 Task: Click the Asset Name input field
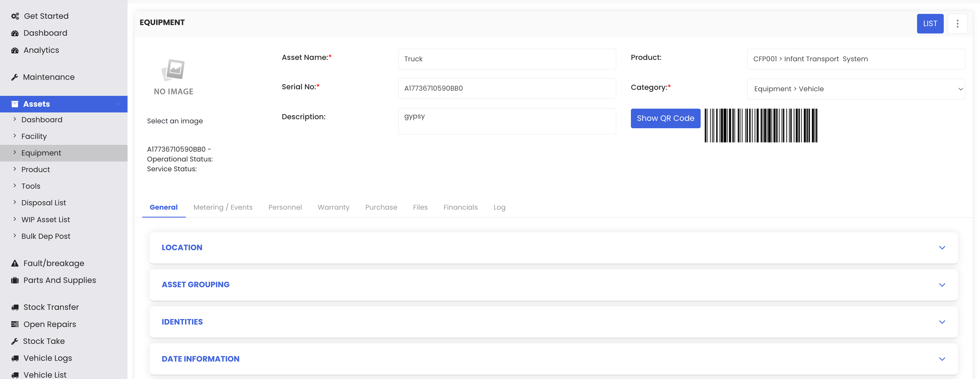pyautogui.click(x=506, y=59)
